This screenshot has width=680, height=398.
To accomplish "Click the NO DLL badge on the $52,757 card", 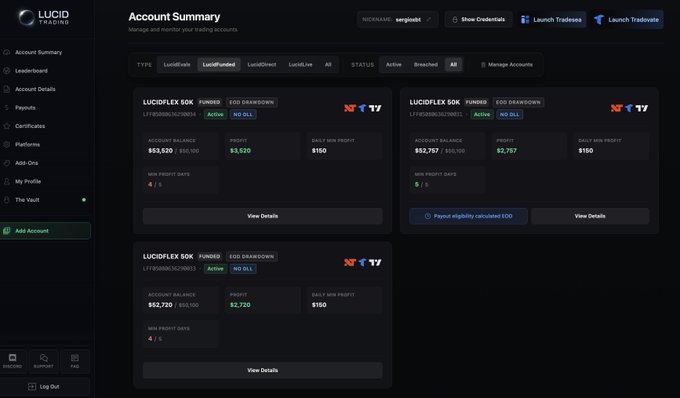I will point(510,114).
